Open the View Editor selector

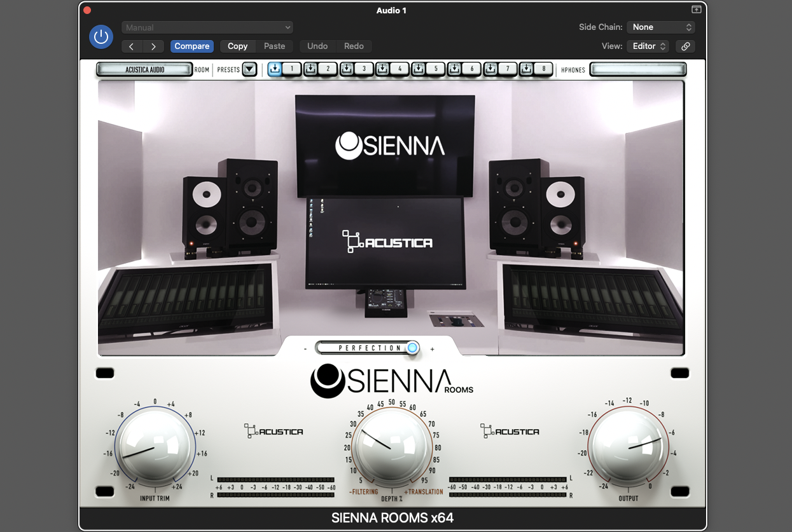point(648,46)
